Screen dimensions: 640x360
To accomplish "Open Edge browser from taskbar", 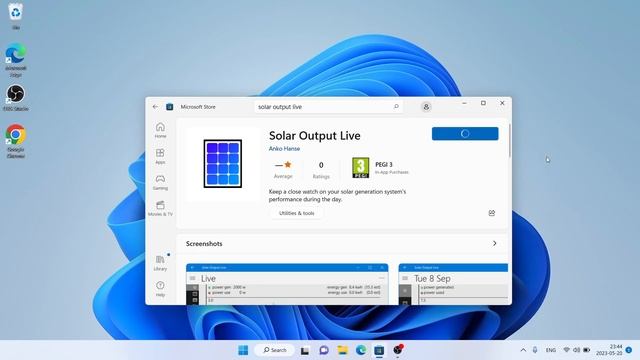I will 361,350.
